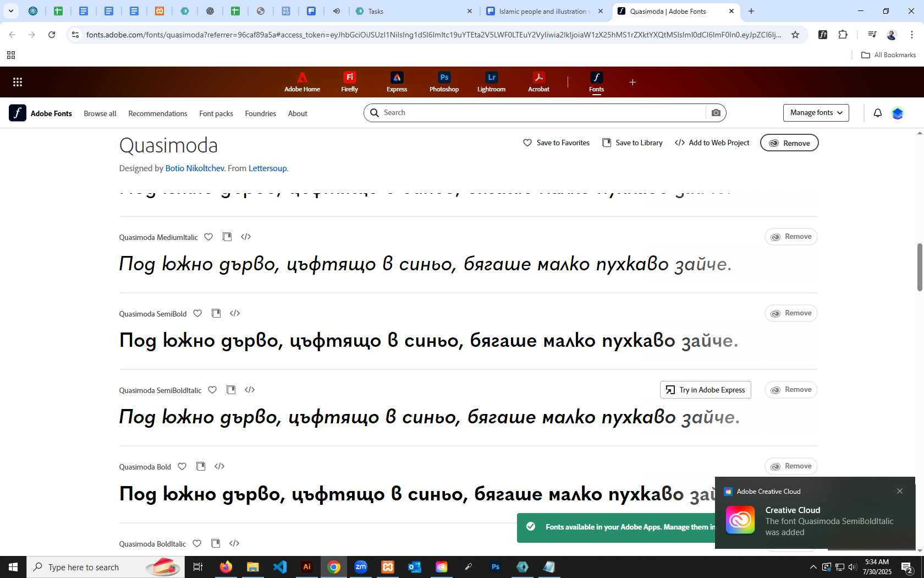Screen dimensions: 924x578
Task: Show hidden system tray icons
Action: tap(813, 567)
